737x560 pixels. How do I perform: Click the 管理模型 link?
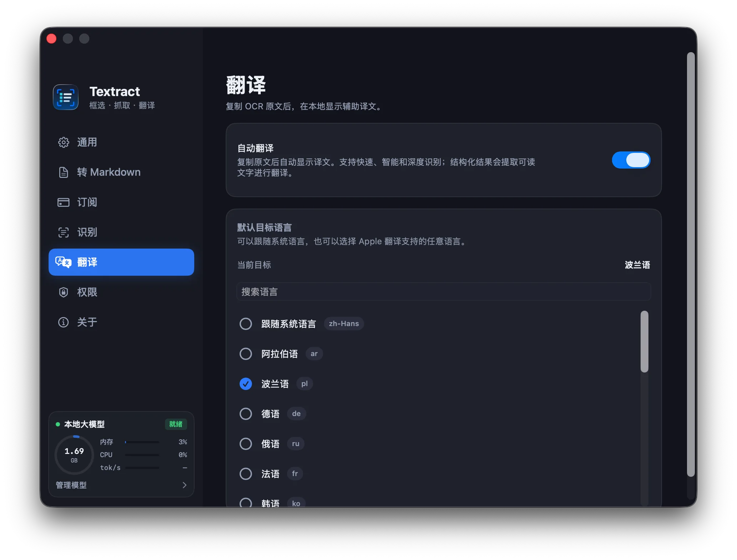coord(71,485)
